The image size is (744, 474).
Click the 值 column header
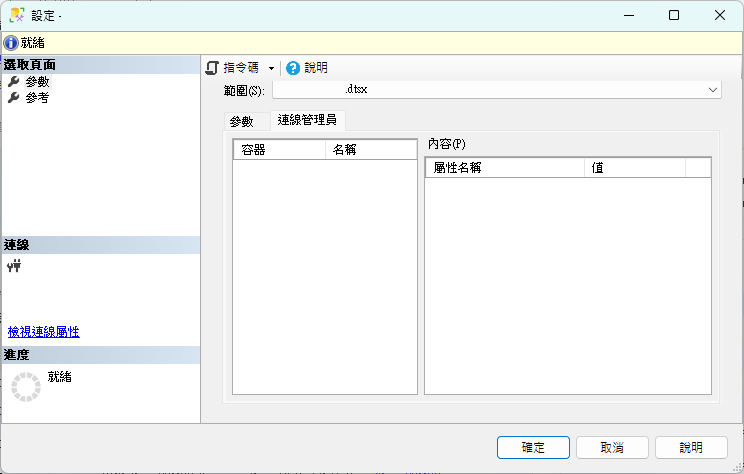(x=634, y=168)
